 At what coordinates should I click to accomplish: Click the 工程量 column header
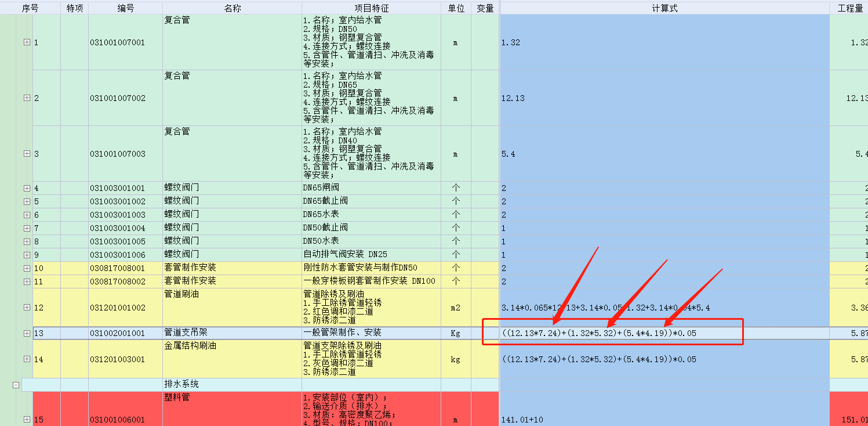(x=849, y=8)
